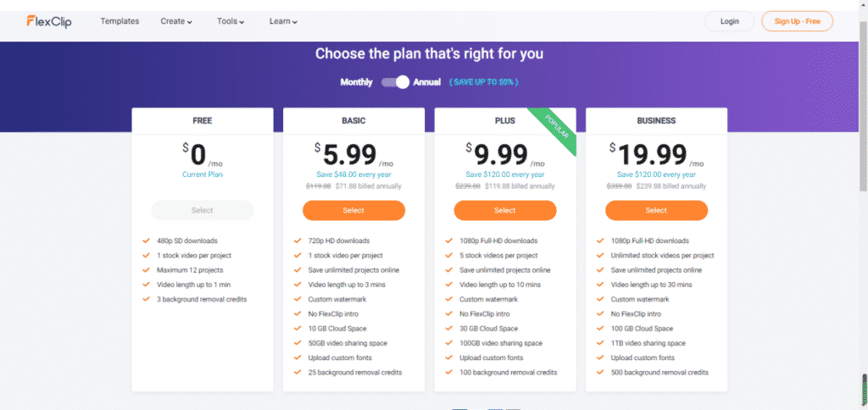Open the Templates menu item
The height and width of the screenshot is (410, 868).
pyautogui.click(x=120, y=21)
